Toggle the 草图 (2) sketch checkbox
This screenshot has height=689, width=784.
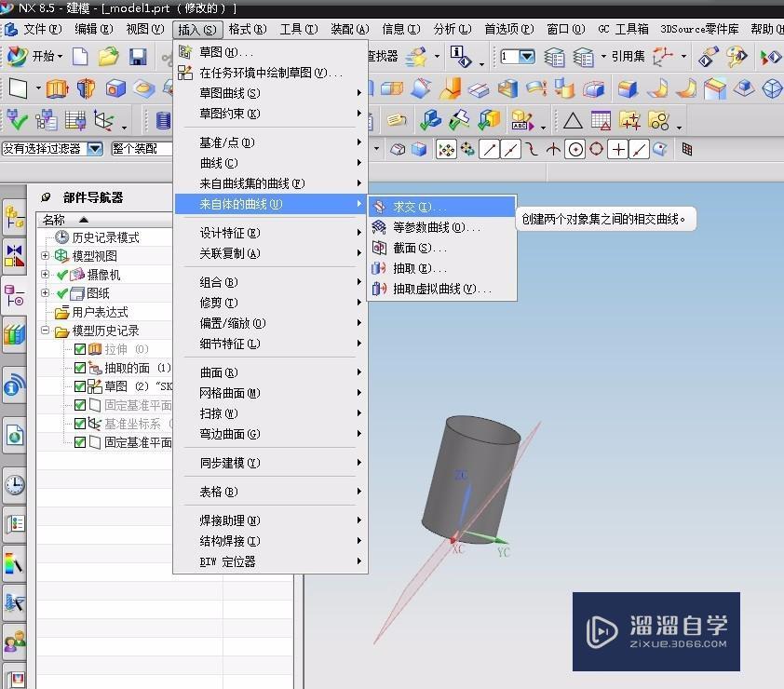point(79,386)
